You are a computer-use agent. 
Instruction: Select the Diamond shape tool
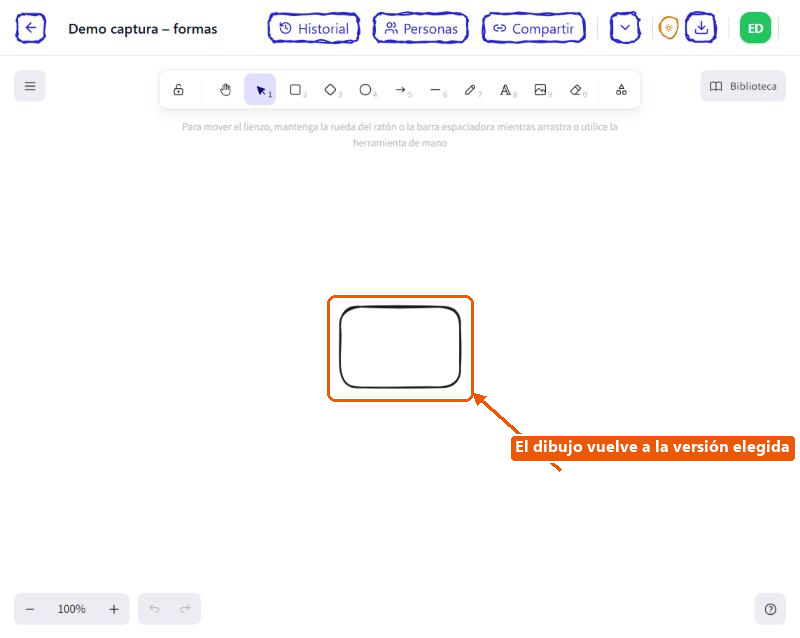(331, 90)
